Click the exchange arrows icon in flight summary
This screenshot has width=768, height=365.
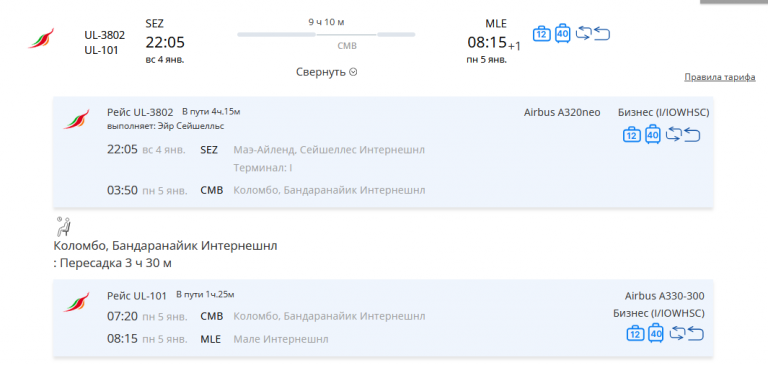(x=583, y=33)
